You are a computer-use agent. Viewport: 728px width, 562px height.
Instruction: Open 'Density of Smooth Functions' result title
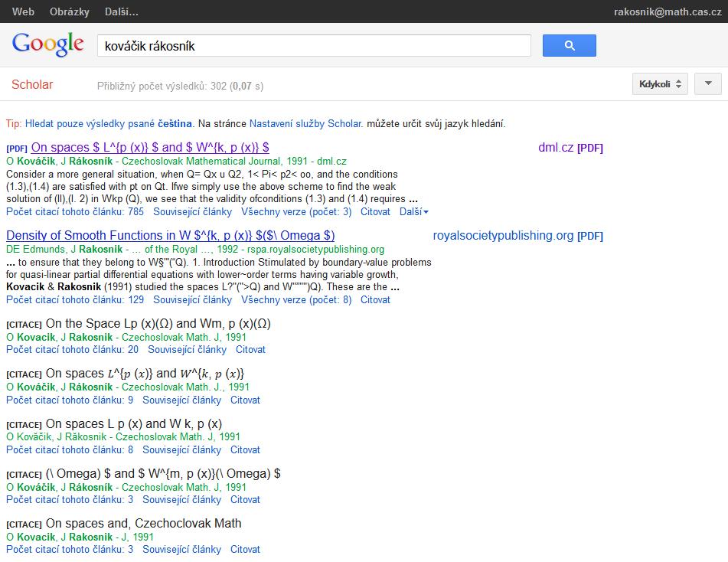[171, 236]
